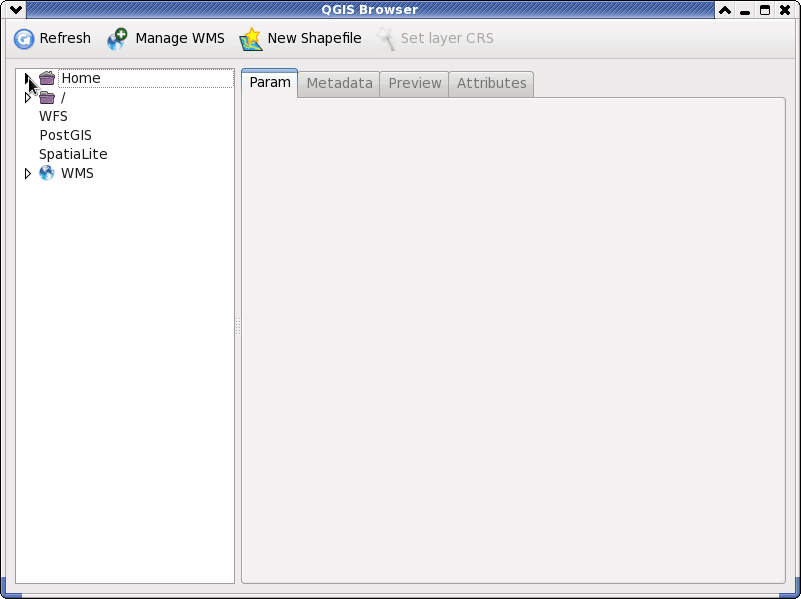Image resolution: width=801 pixels, height=599 pixels.
Task: Expand the WMS tree node
Action: (28, 174)
